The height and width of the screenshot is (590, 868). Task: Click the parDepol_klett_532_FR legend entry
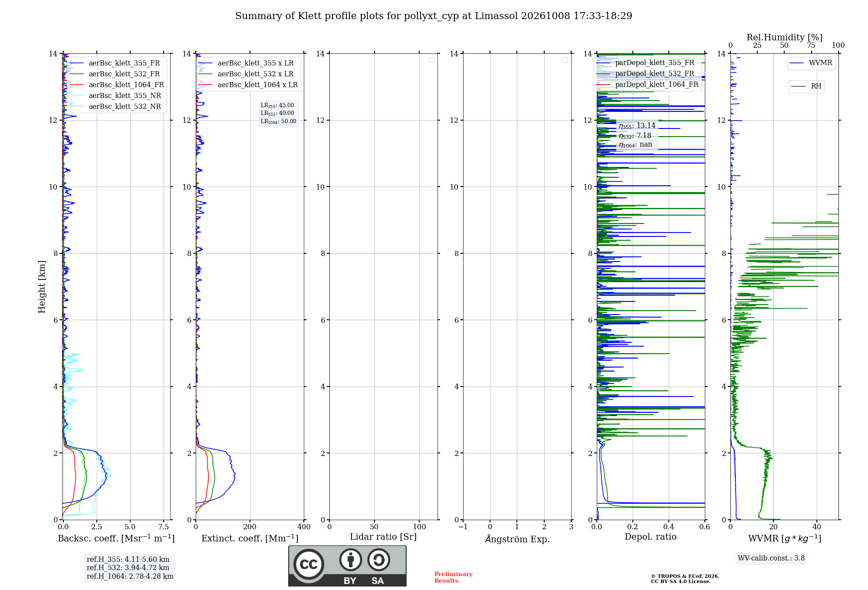[x=646, y=73]
